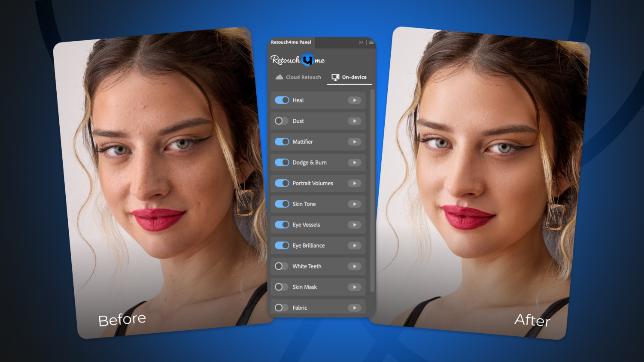
Task: Switch to the Cloud Retouch tab
Action: pyautogui.click(x=303, y=77)
